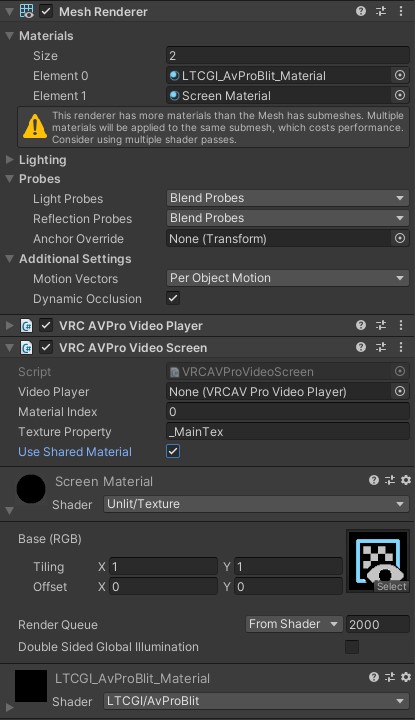Open LTCGI_AvProBlit_Material preset icon

(x=390, y=677)
